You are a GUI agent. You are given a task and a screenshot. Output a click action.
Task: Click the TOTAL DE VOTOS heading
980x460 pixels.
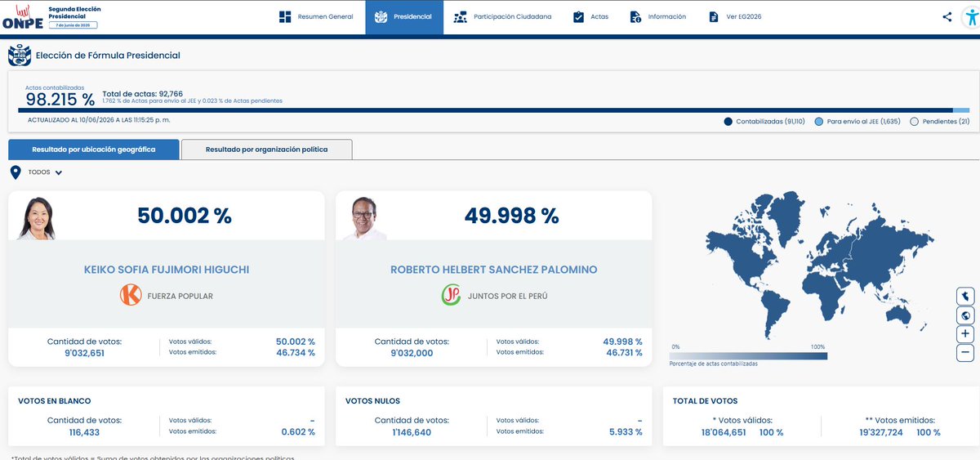pos(705,401)
